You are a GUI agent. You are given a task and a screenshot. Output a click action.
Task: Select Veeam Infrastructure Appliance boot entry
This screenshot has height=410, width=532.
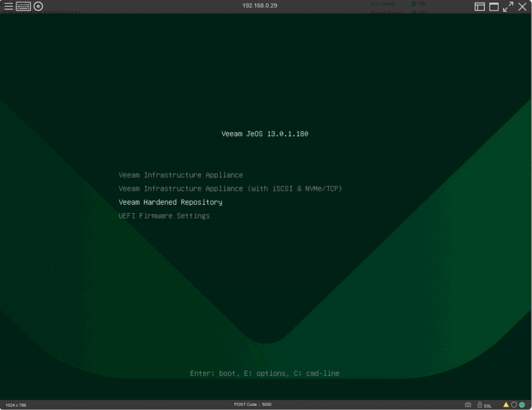click(x=181, y=175)
